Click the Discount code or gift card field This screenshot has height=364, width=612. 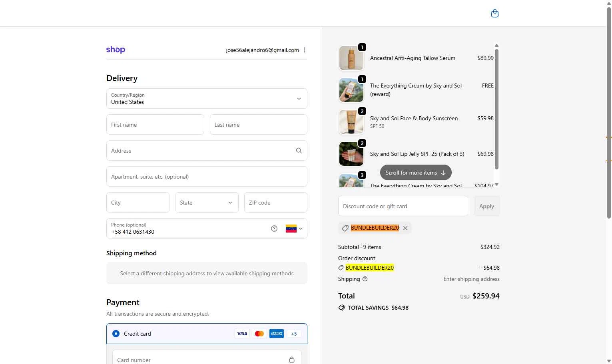point(403,206)
